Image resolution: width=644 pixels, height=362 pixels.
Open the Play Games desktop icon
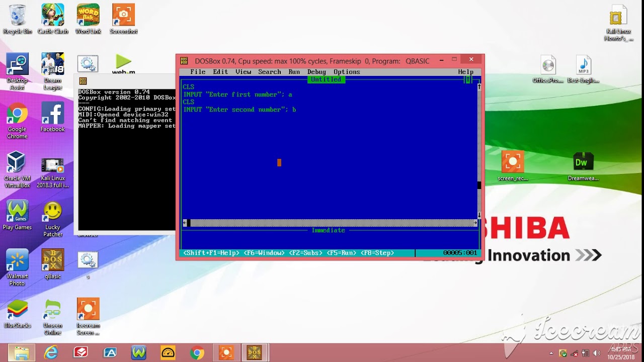pos(17,216)
